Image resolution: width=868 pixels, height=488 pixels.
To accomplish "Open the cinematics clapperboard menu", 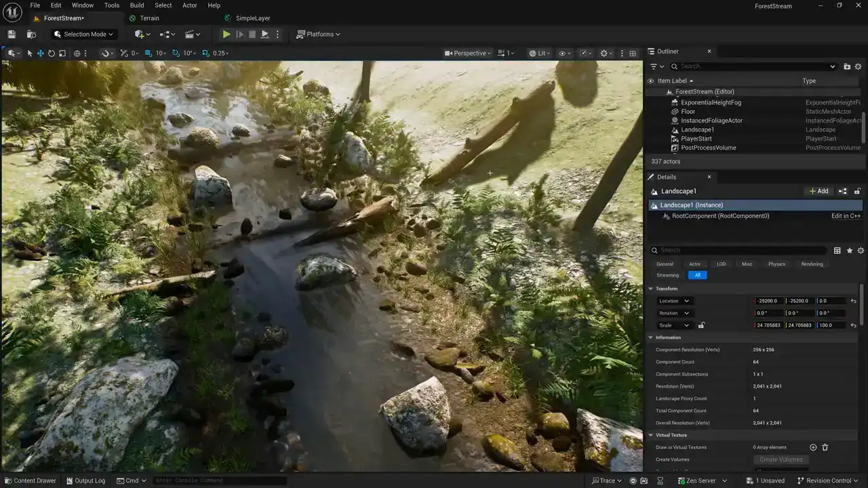I will coord(193,34).
